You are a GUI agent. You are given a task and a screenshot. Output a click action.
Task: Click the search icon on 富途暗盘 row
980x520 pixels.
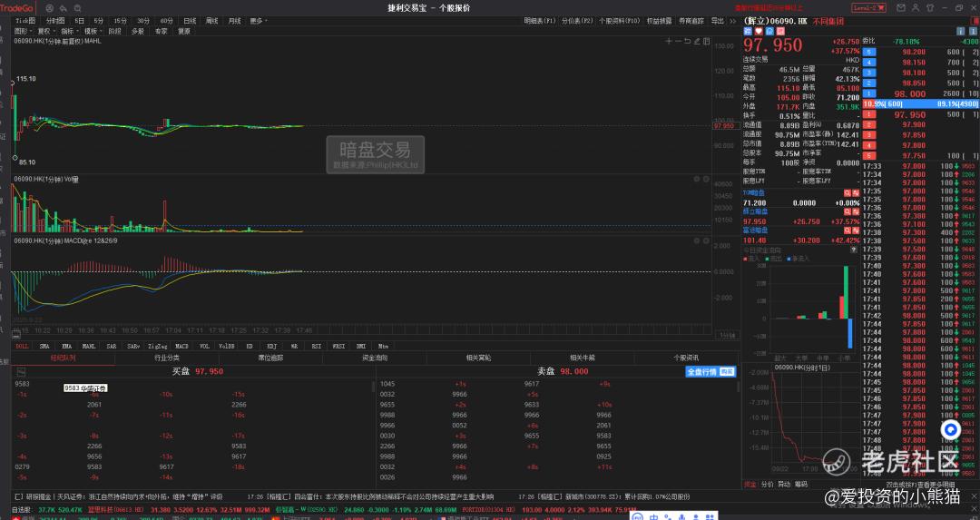(x=848, y=231)
